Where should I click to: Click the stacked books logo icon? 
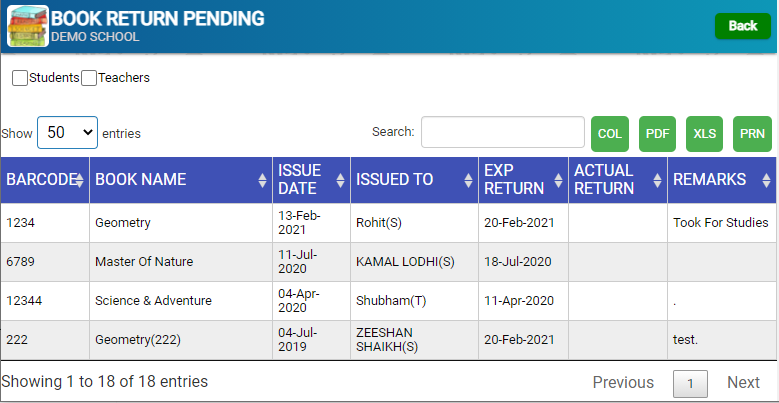click(28, 26)
